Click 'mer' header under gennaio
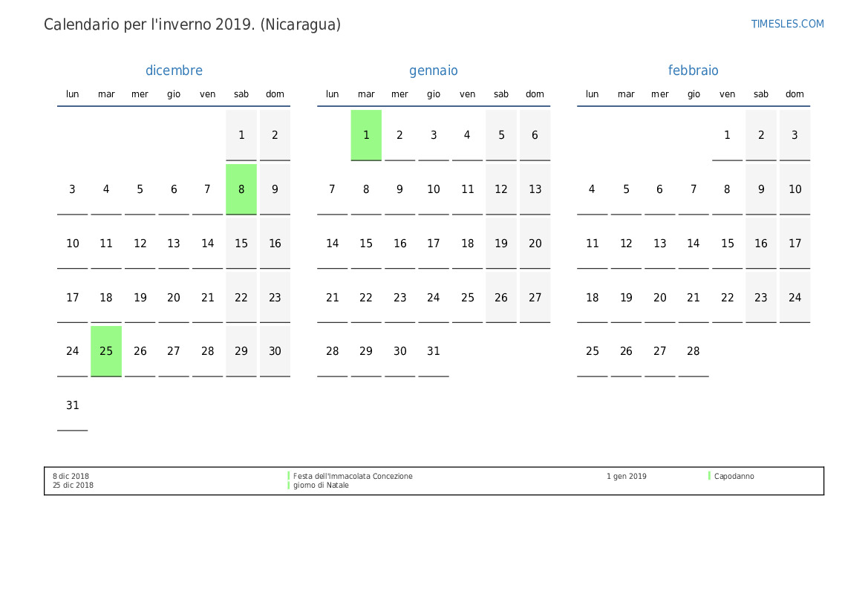868x614 pixels. tap(399, 94)
